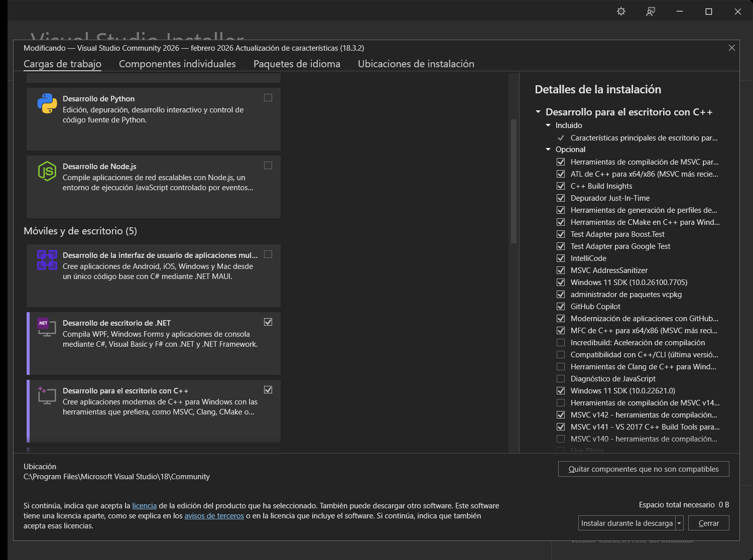Switch to Paquetes de idioma tab

point(297,64)
